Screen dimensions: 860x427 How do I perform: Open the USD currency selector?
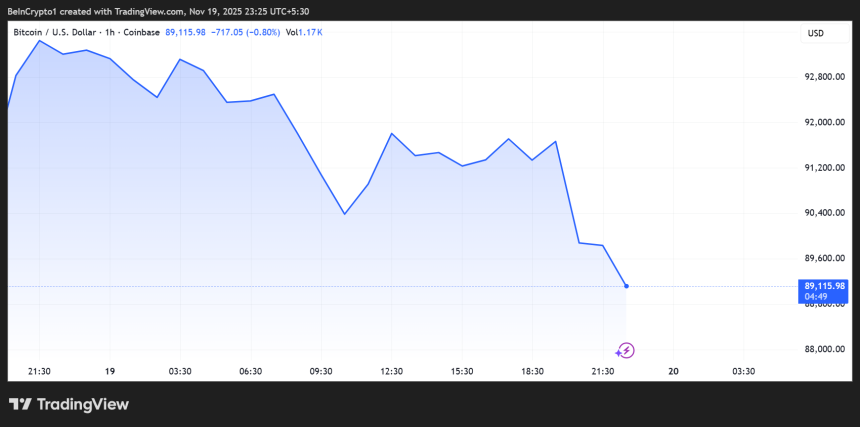tap(815, 34)
